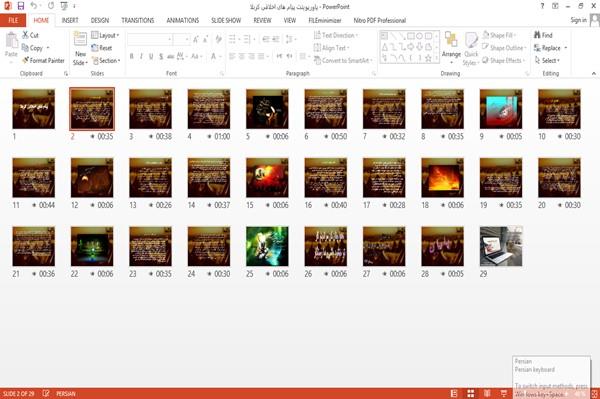The image size is (600, 399).
Task: Toggle Italic formatting
Action: (141, 57)
